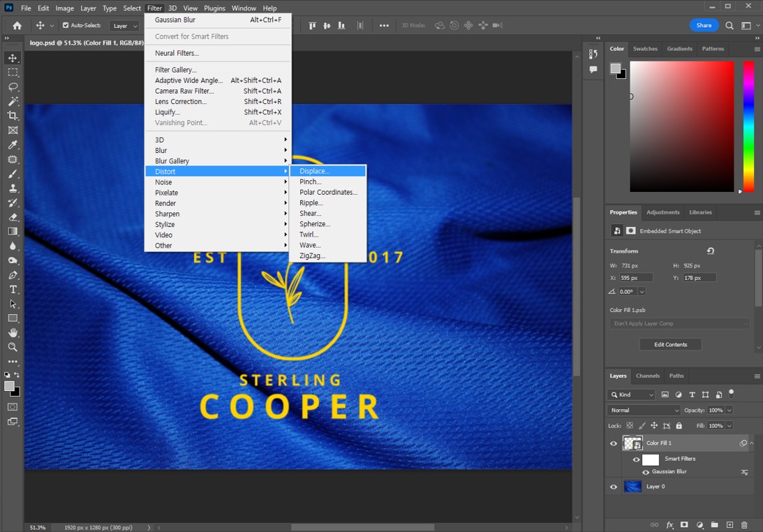Image resolution: width=763 pixels, height=532 pixels.
Task: Pick a color in the color field
Action: 682,126
